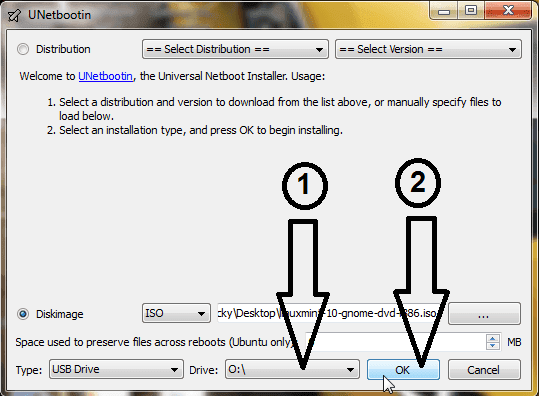Open the USB Drive type dropdown
The height and width of the screenshot is (396, 540).
pyautogui.click(x=116, y=369)
